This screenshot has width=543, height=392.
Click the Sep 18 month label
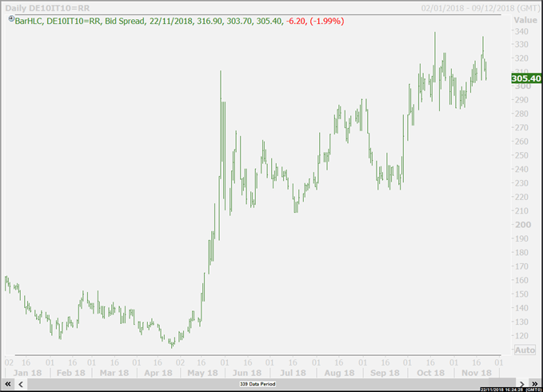pos(385,373)
